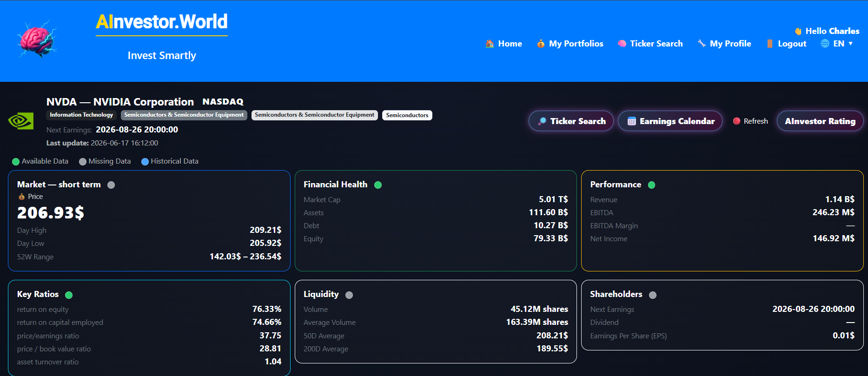The height and width of the screenshot is (376, 868).
Task: Click the NVIDIA company logo
Action: pyautogui.click(x=21, y=121)
